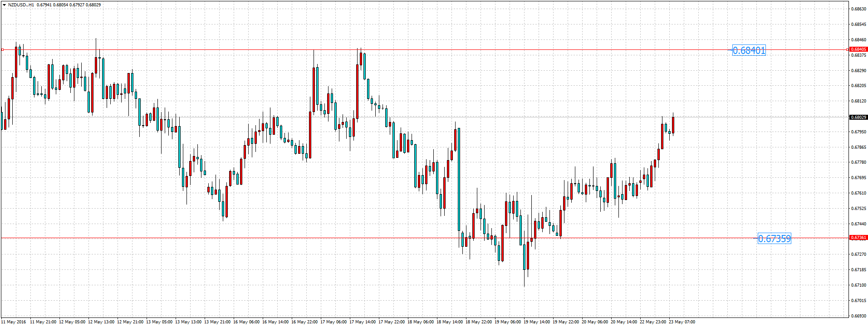Click the 13 May 21:00 time label
The width and height of the screenshot is (868, 327).
[217, 322]
